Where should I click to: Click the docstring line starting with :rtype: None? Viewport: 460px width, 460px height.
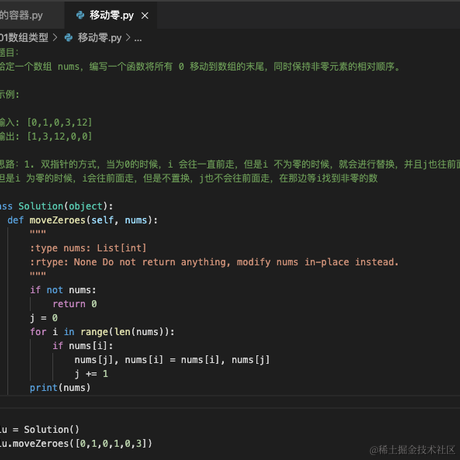pos(214,262)
